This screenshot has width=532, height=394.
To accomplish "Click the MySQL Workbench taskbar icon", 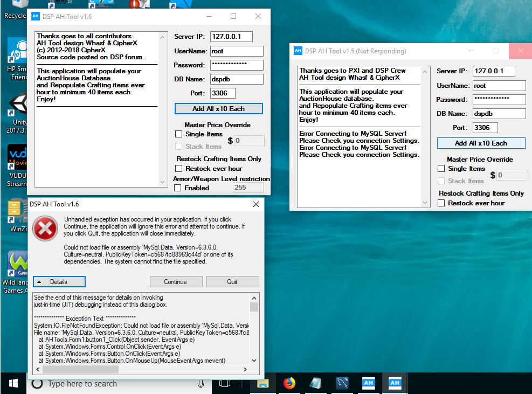I will point(342,383).
